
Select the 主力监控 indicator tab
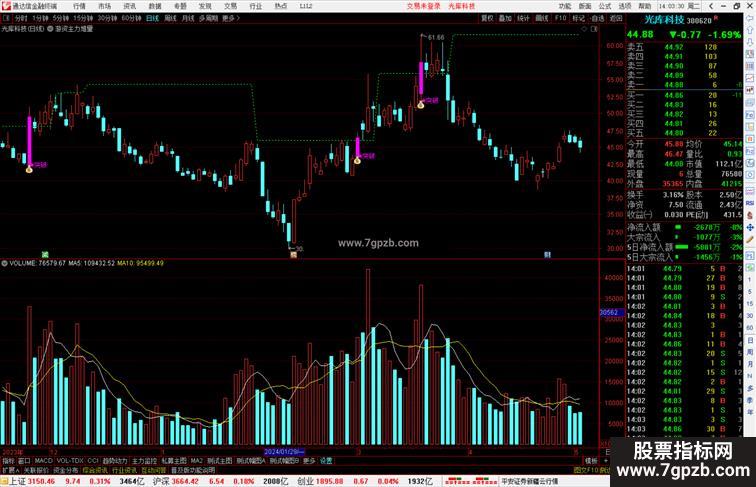coord(144,461)
